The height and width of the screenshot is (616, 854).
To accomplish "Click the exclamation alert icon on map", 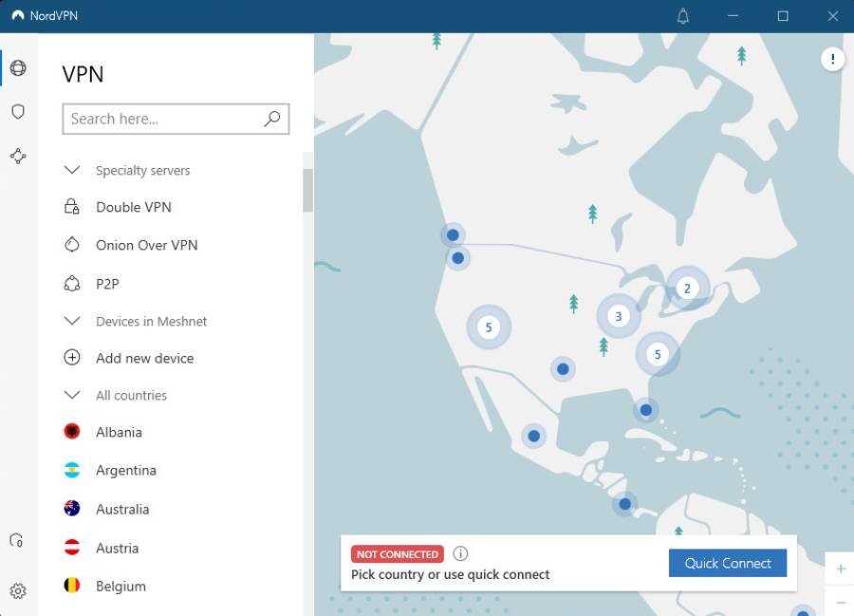I will [832, 59].
